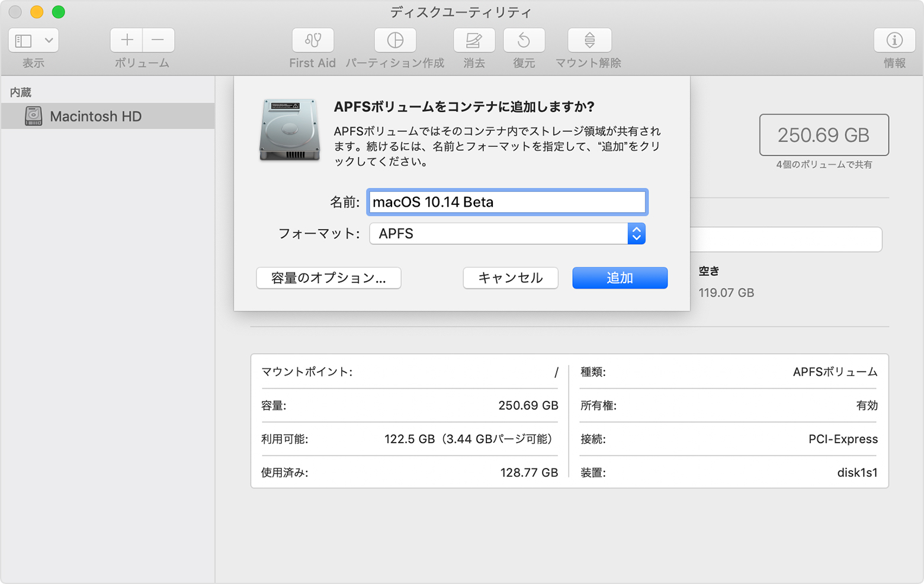
Task: Click the 有効 ownership value
Action: point(867,406)
